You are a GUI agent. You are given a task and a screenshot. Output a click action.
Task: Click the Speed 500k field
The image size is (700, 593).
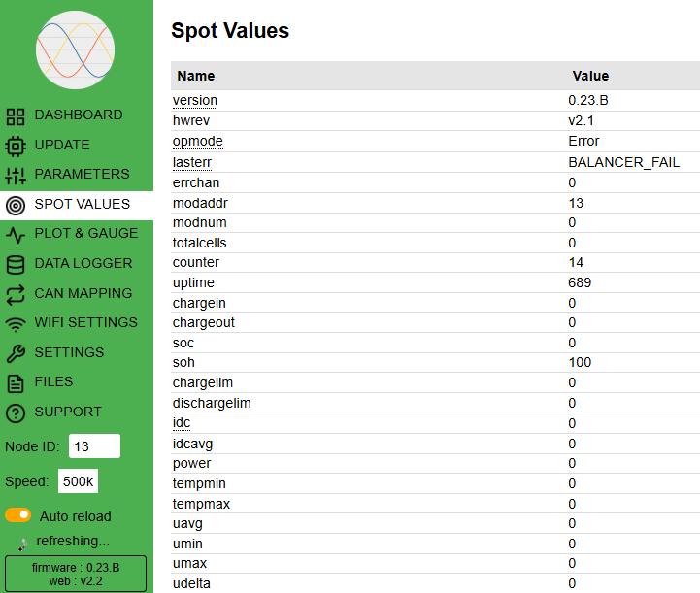[78, 480]
